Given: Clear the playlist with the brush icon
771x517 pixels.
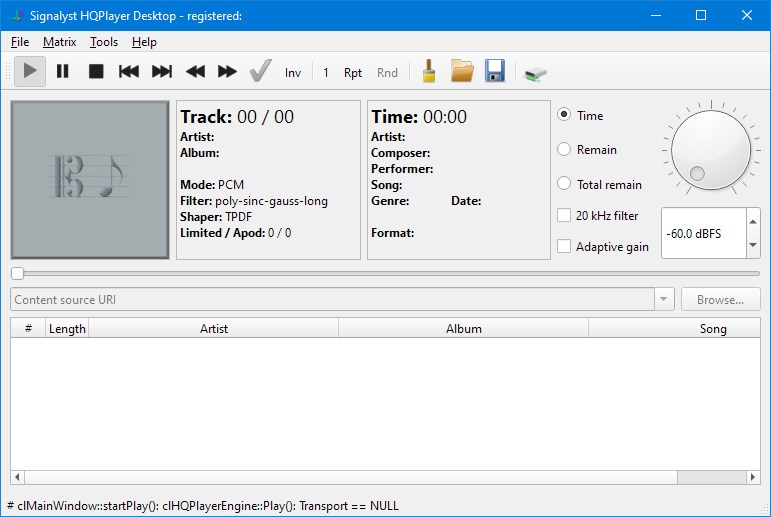Looking at the screenshot, I should tap(429, 71).
